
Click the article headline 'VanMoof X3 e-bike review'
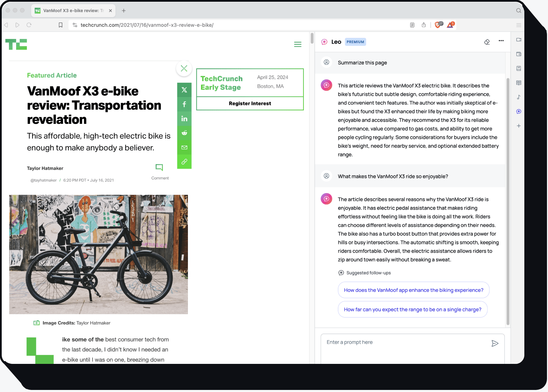tap(94, 105)
